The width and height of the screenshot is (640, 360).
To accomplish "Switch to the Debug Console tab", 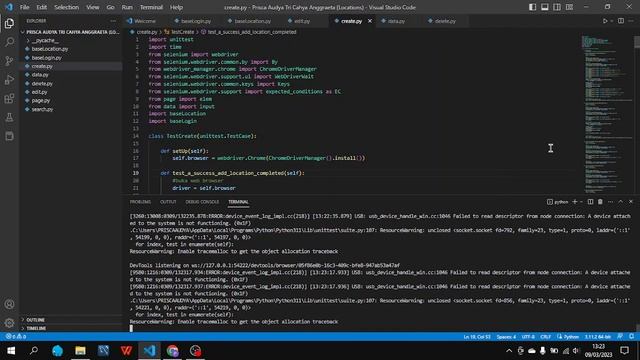I will click(x=202, y=202).
